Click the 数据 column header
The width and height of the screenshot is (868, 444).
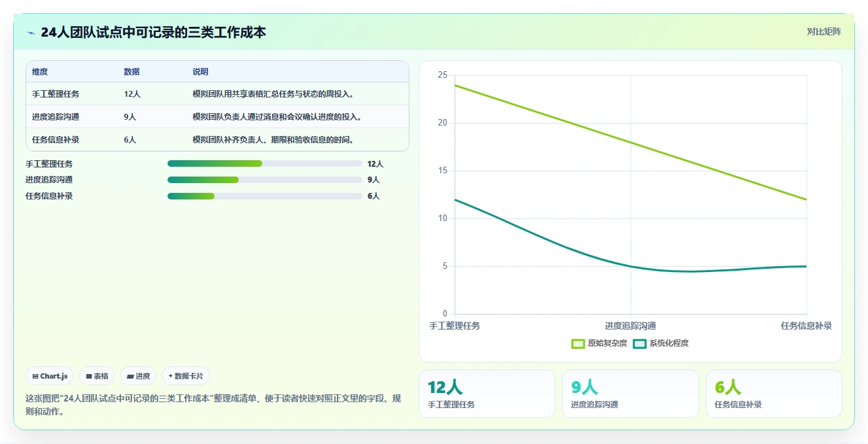(131, 72)
